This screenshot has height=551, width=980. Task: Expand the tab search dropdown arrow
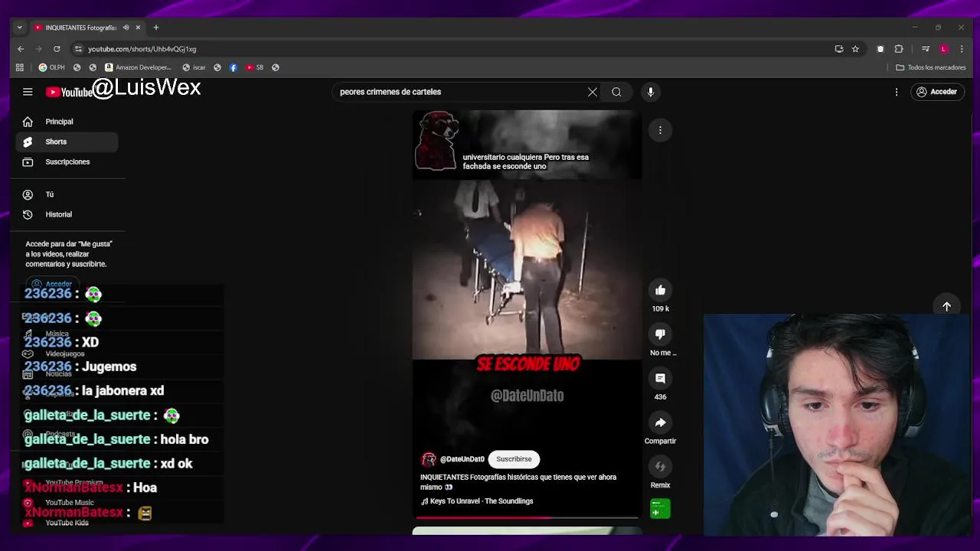tap(19, 28)
